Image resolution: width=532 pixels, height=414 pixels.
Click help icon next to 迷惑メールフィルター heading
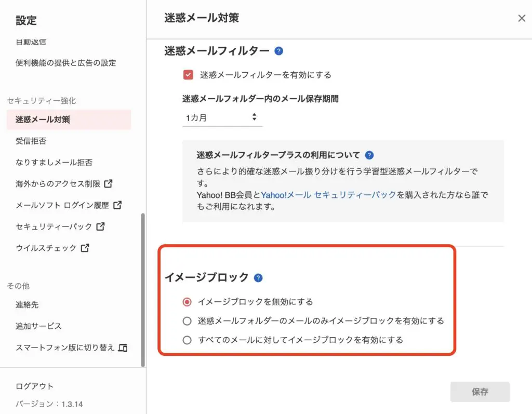[278, 51]
